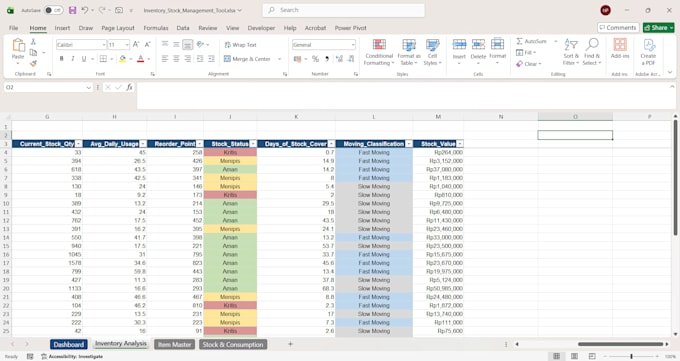Open Stock_Status column filter dropdown

click(253, 144)
